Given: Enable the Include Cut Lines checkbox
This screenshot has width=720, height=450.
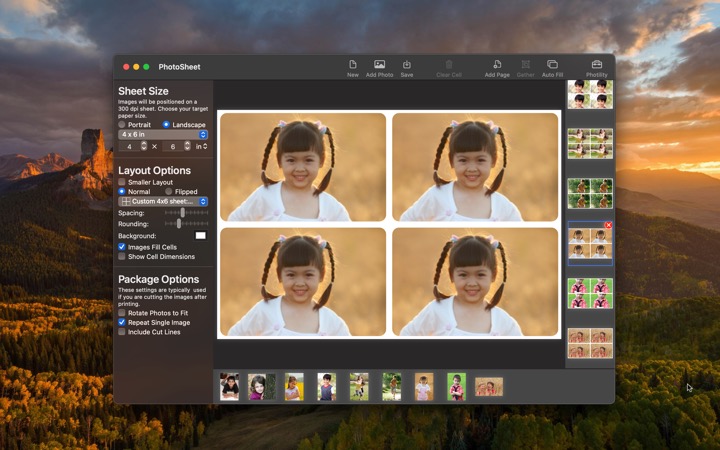Looking at the screenshot, I should pyautogui.click(x=122, y=332).
